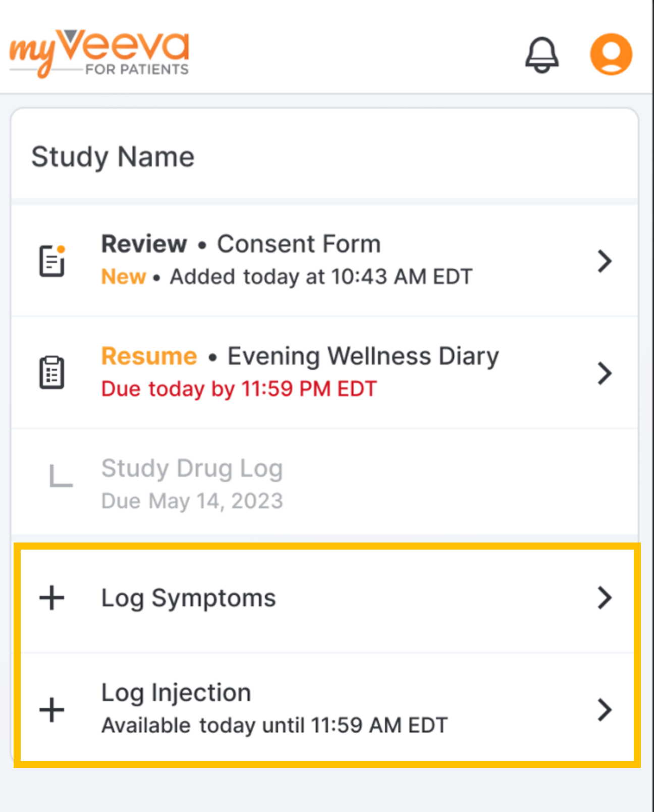Screen dimensions: 654x812
Task: Open the orange user profile icon
Action: [x=611, y=55]
